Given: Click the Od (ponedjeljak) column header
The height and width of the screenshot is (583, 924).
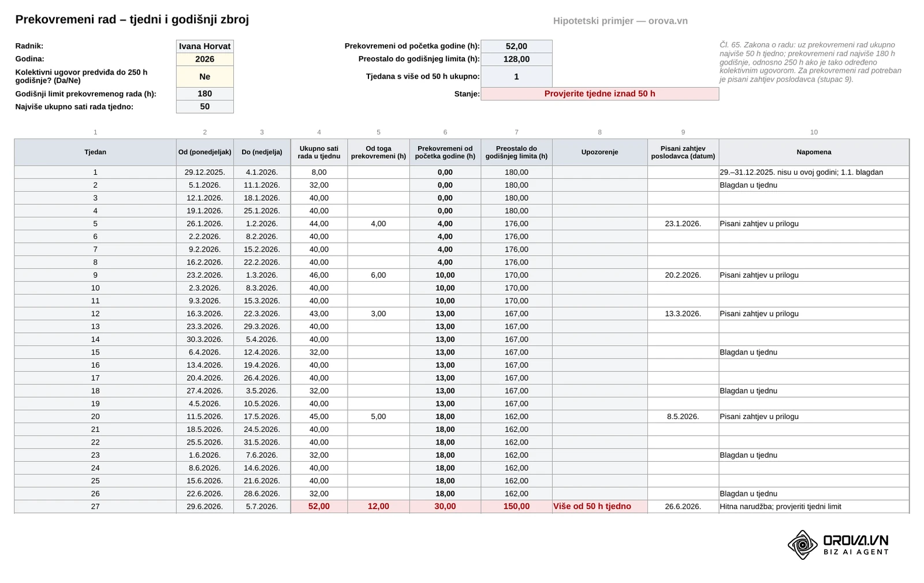Looking at the screenshot, I should [204, 152].
